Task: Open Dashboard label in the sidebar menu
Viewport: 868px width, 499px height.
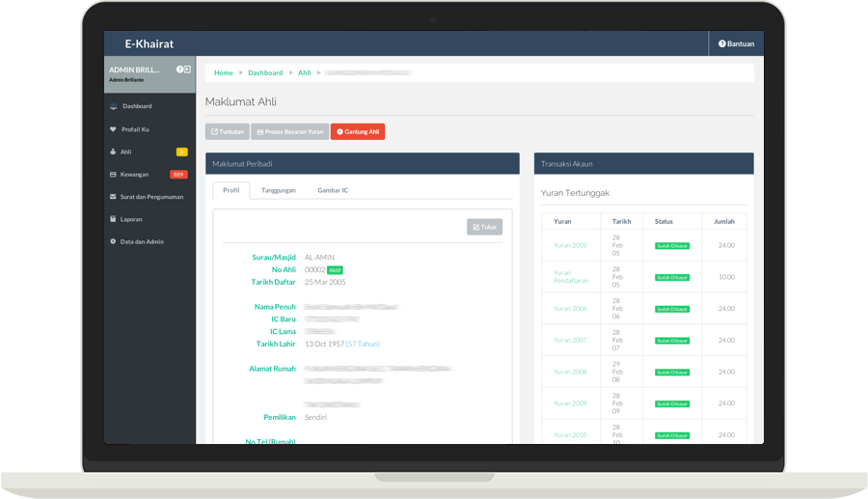Action: 137,106
